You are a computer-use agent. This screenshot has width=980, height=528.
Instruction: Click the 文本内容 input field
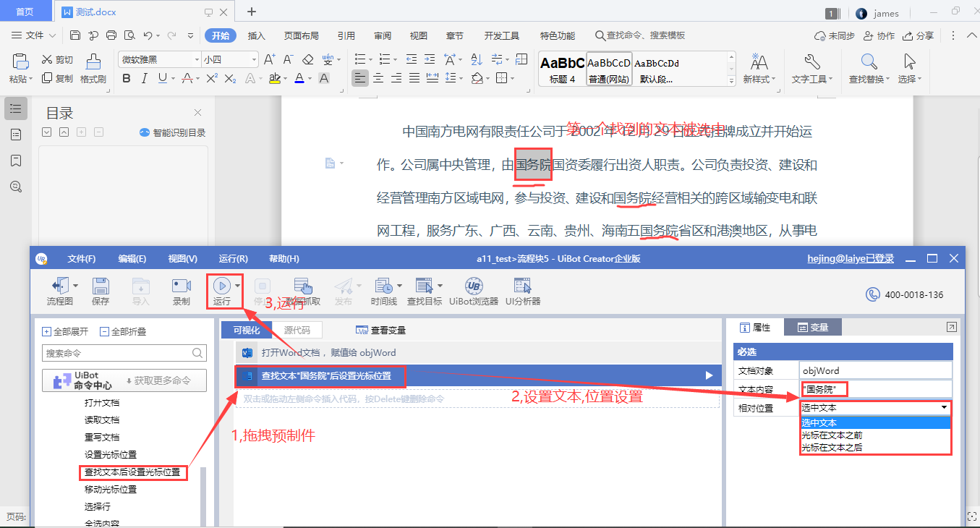click(x=877, y=389)
